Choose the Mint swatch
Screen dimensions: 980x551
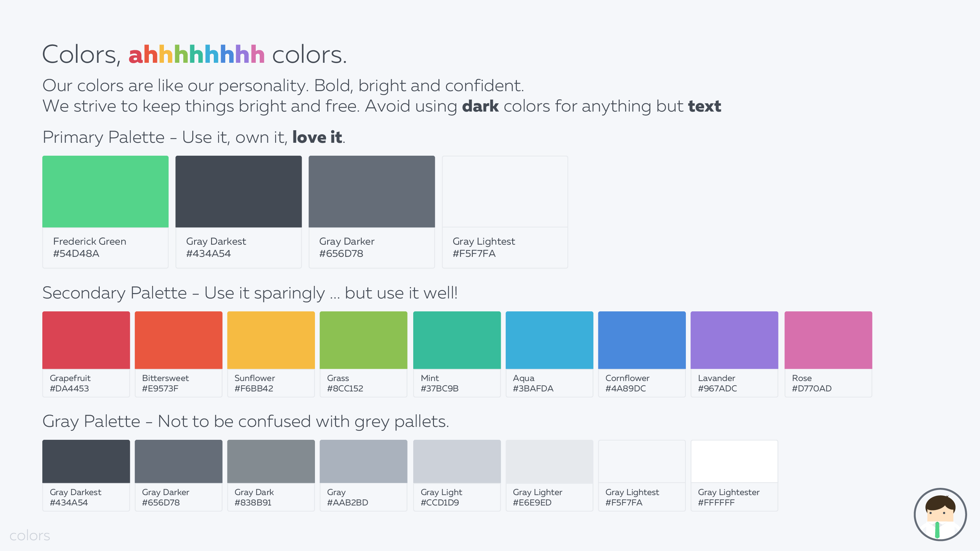click(x=457, y=340)
